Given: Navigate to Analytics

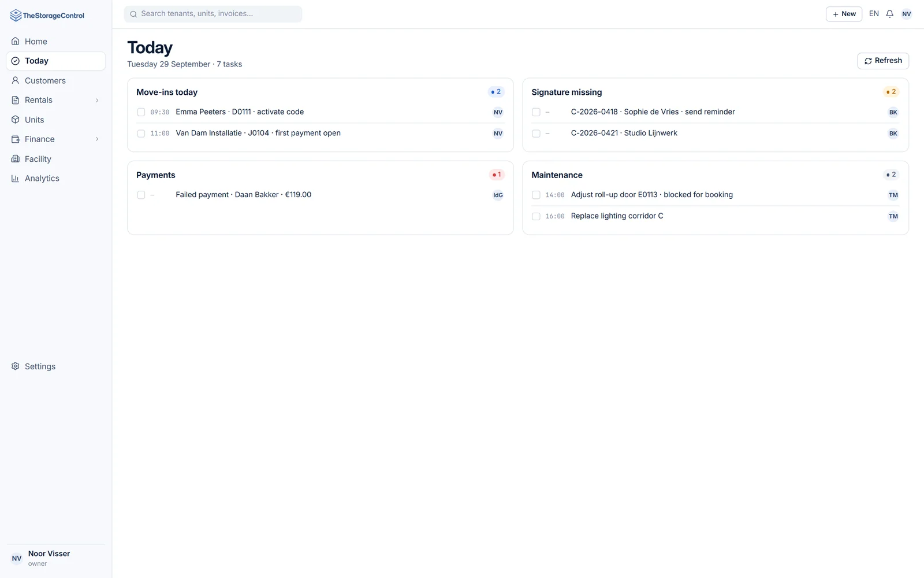Looking at the screenshot, I should 55,179.
